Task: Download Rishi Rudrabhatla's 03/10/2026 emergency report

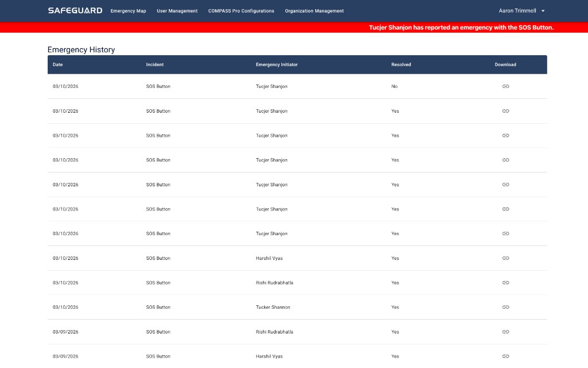Action: 505,283
